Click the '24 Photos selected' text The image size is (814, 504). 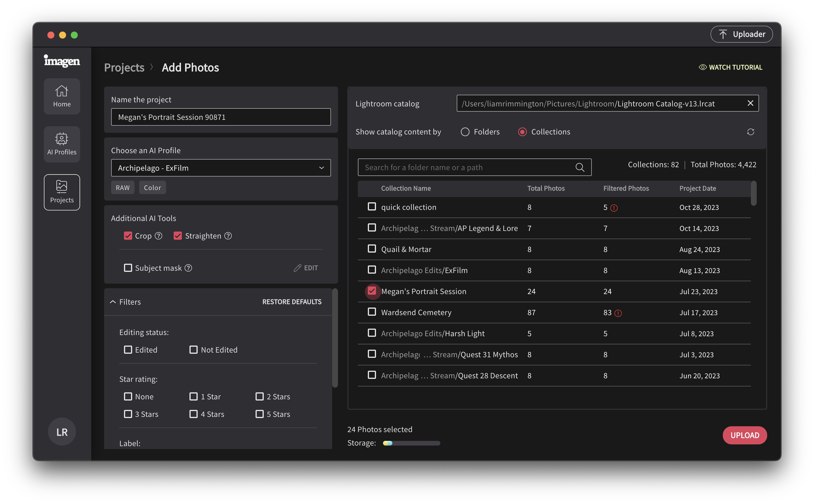click(x=380, y=429)
